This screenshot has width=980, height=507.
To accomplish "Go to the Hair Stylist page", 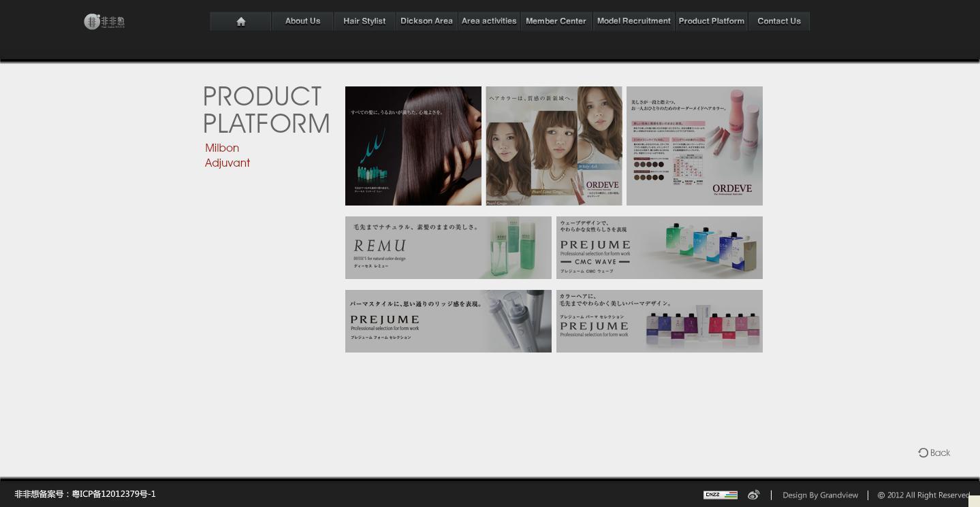I will [364, 21].
